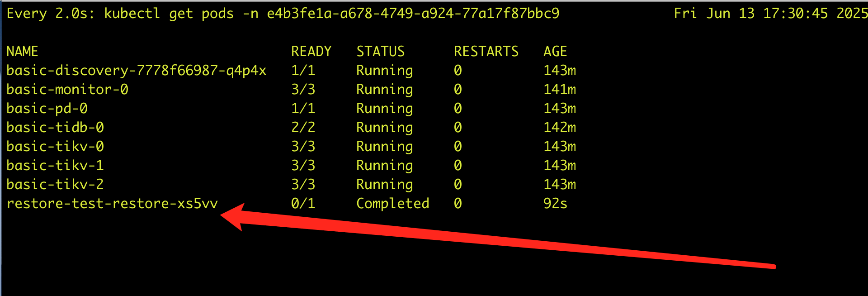Image resolution: width=868 pixels, height=296 pixels.
Task: Click the NAME column header
Action: point(22,52)
